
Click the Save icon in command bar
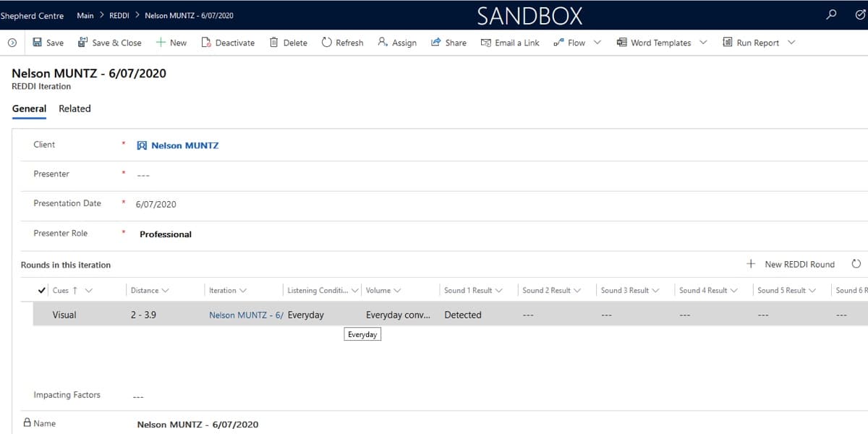38,43
